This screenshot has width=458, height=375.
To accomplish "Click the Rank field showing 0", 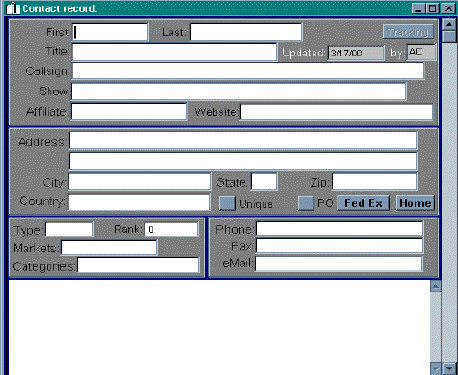I will [x=171, y=229].
